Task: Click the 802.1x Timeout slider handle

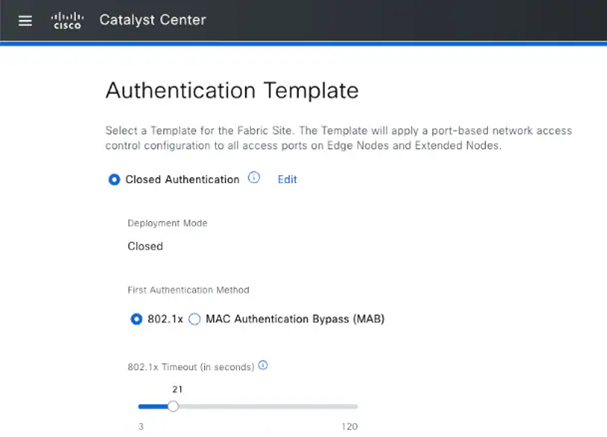Action: click(x=173, y=406)
